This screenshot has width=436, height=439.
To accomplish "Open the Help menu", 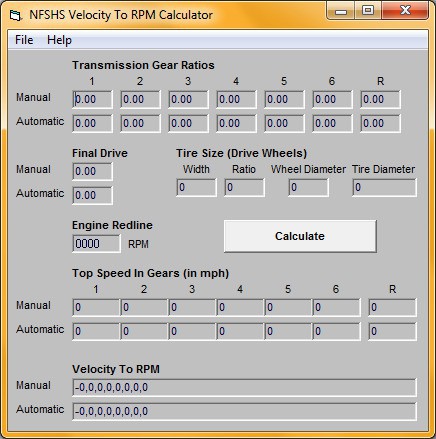I will point(59,40).
